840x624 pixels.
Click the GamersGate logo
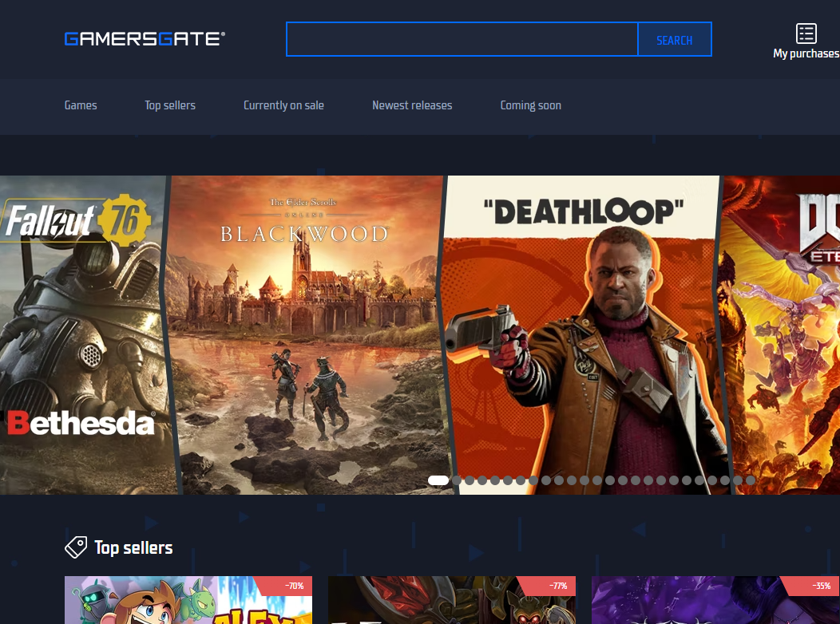click(x=145, y=39)
